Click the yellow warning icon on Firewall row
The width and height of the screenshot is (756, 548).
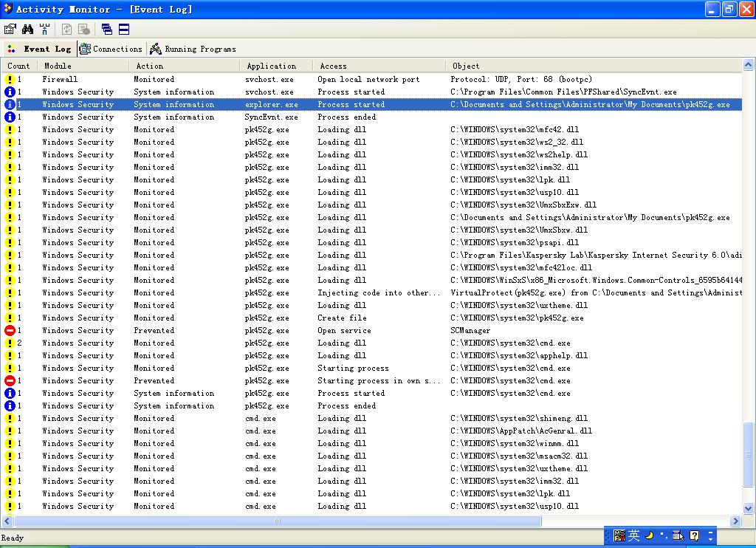tap(10, 80)
